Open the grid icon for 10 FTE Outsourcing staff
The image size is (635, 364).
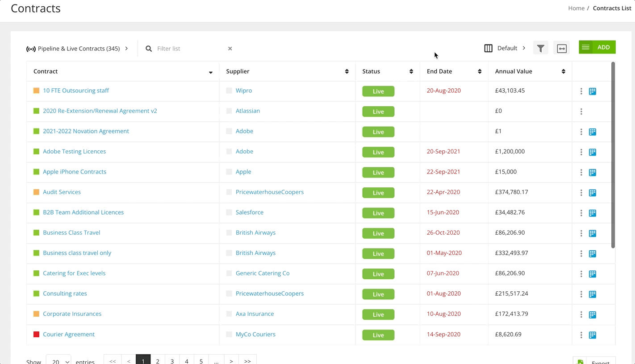pos(593,91)
